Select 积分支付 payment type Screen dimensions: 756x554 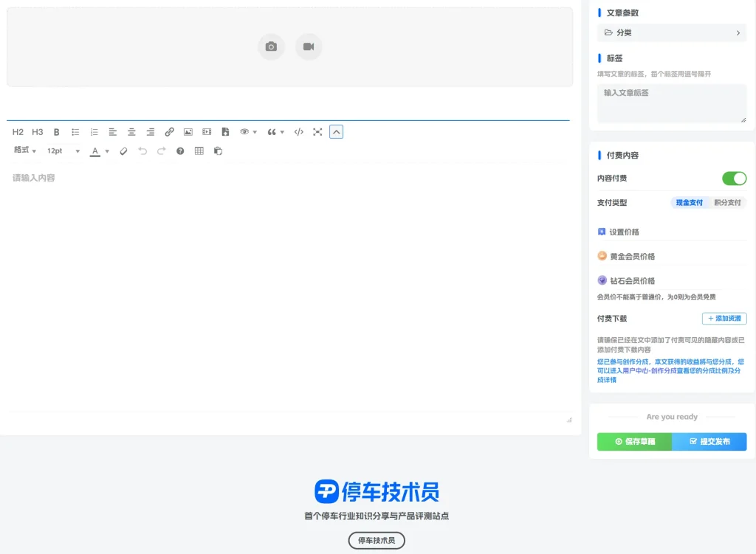[x=727, y=202]
